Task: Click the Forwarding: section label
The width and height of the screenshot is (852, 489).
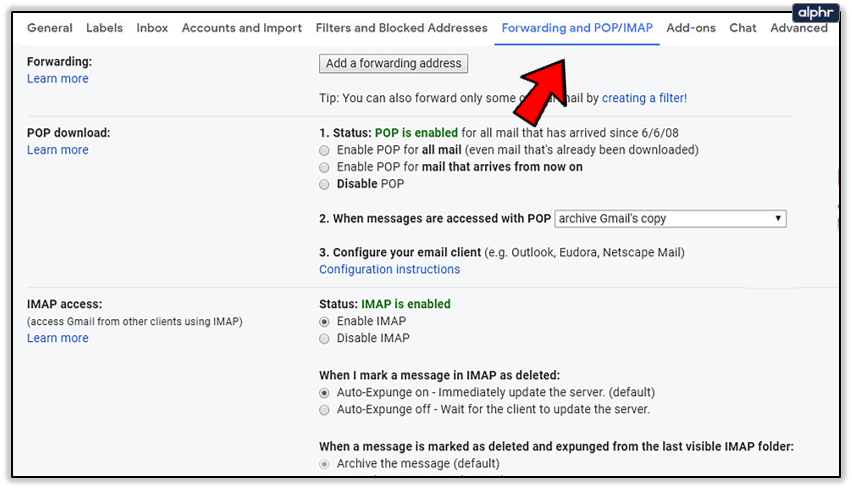Action: pos(59,62)
